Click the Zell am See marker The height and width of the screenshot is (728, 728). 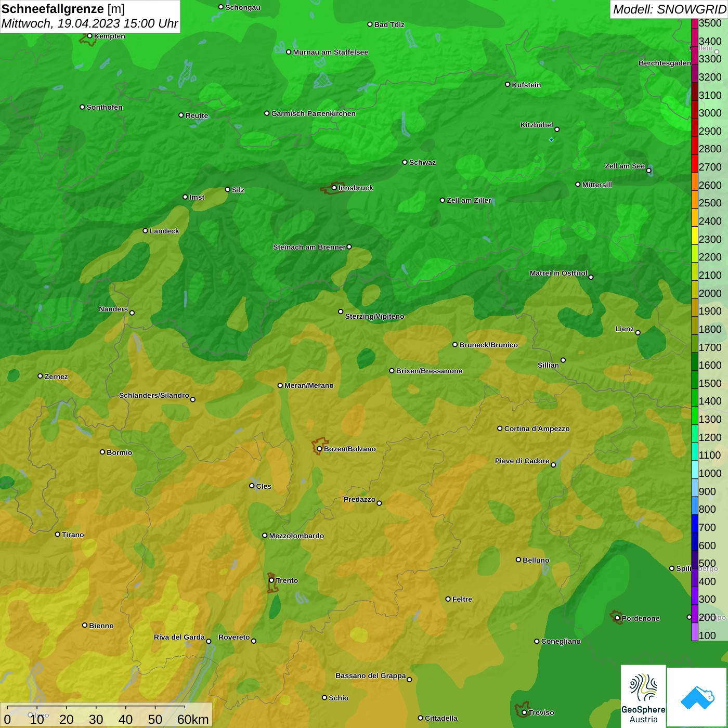[x=649, y=171]
